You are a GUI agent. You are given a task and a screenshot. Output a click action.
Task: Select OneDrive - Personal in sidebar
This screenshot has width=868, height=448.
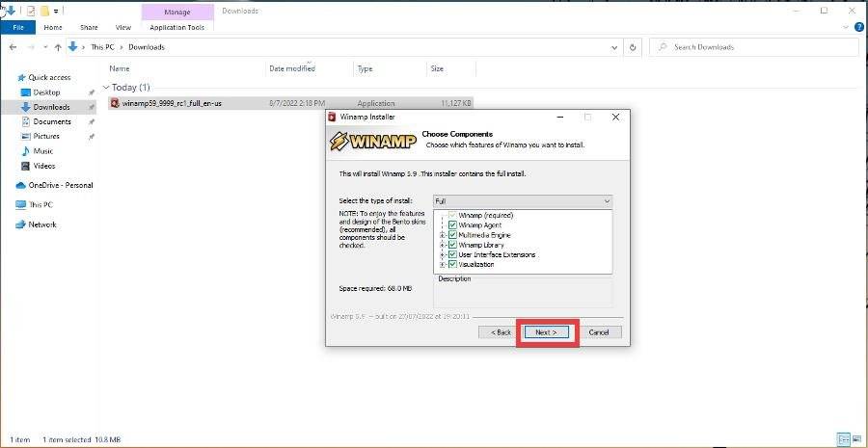[x=61, y=185]
